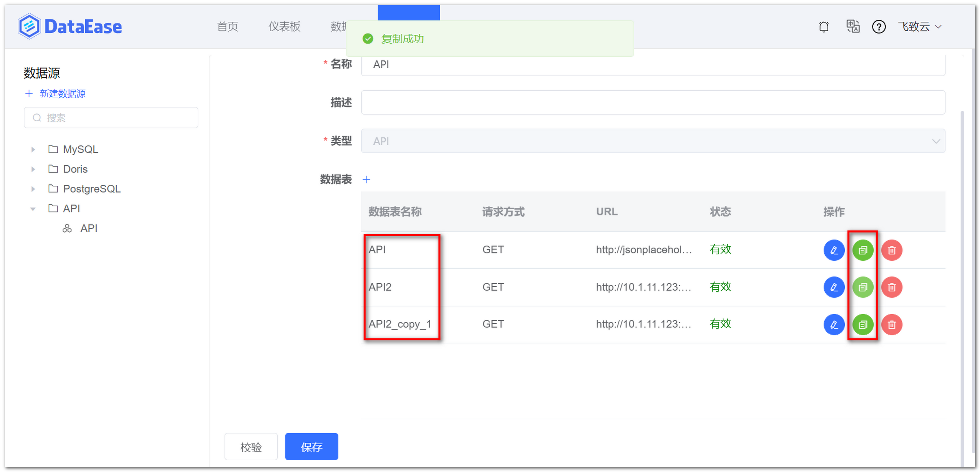The height and width of the screenshot is (472, 980).
Task: Add a new data table with plus icon
Action: 366,179
